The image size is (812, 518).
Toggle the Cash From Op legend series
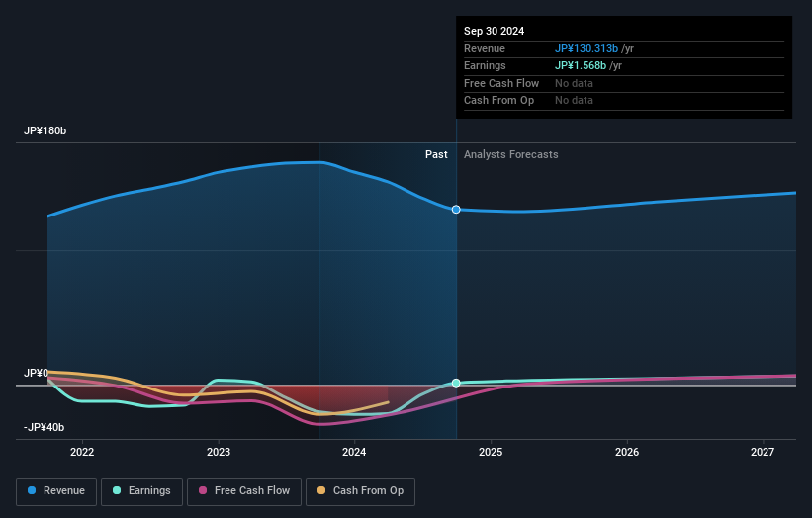tap(360, 491)
